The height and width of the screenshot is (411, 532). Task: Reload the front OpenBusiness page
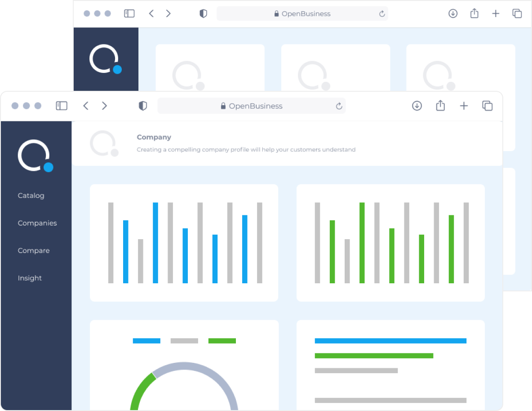click(339, 106)
